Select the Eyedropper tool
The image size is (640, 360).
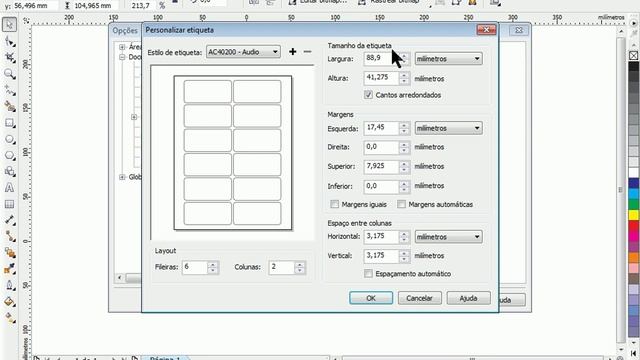(x=9, y=269)
